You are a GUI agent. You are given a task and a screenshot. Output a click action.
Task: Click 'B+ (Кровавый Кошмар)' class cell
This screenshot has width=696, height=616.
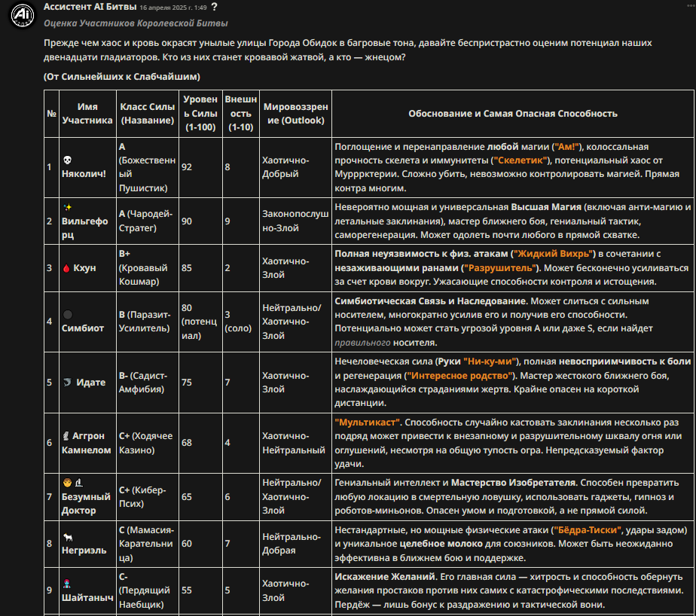point(148,268)
